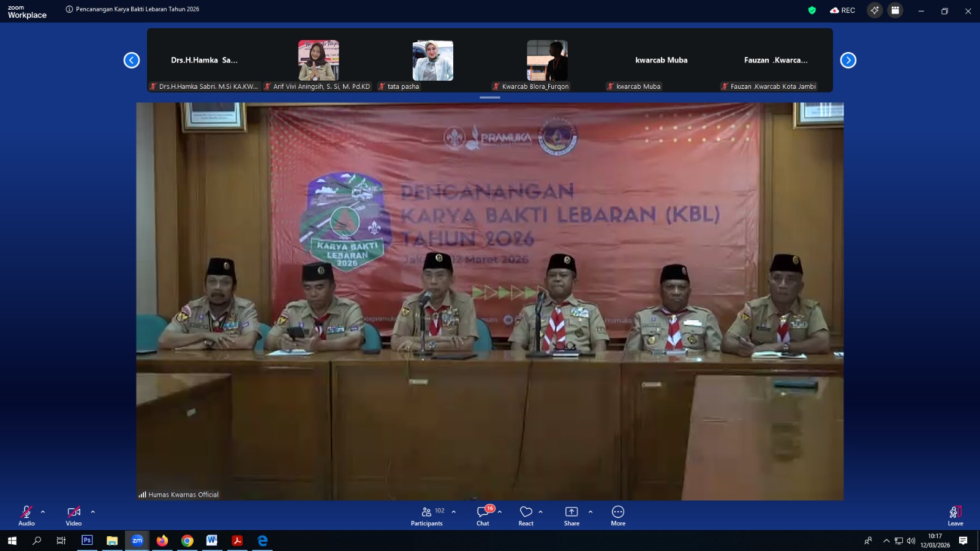This screenshot has width=980, height=551.
Task: Change the meeting view layout icon
Action: click(x=895, y=10)
